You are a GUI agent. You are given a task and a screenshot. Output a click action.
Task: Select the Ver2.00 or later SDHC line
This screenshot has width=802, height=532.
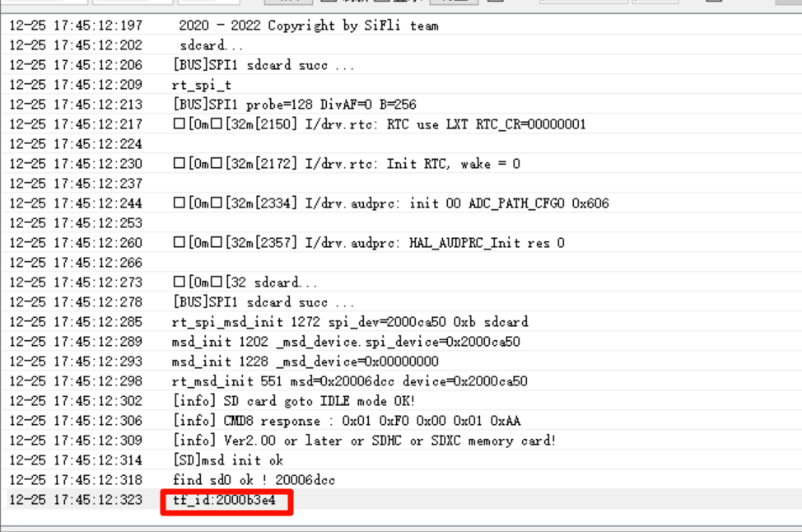(364, 441)
